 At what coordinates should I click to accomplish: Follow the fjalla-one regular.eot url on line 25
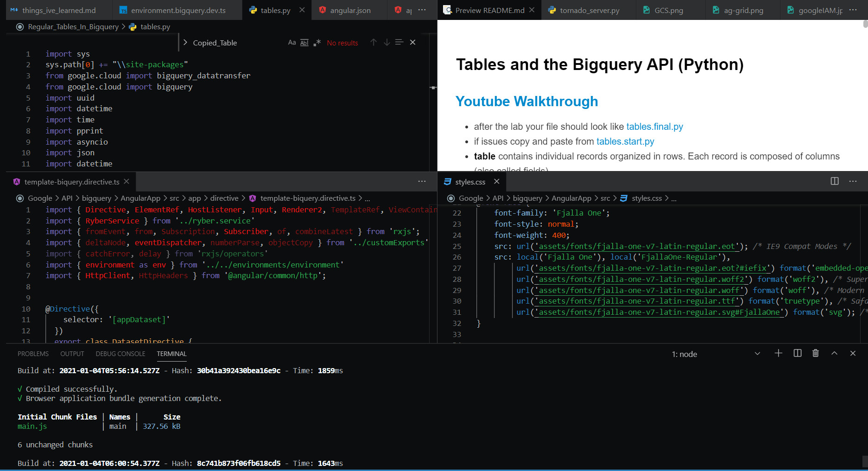coord(637,246)
